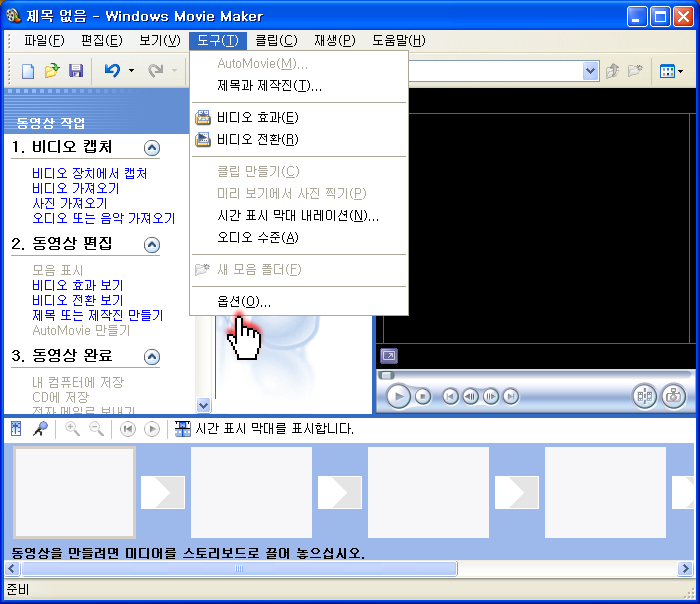Click the preview seek bar handle

click(x=387, y=375)
